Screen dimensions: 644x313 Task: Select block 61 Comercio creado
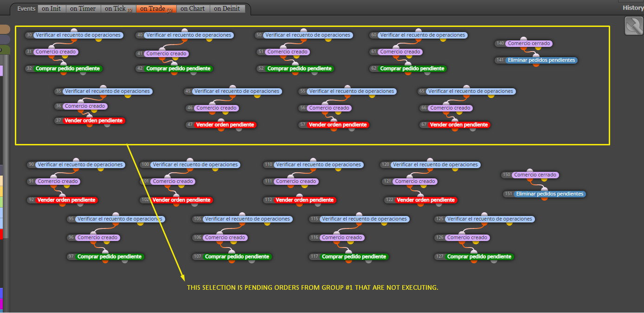click(396, 52)
